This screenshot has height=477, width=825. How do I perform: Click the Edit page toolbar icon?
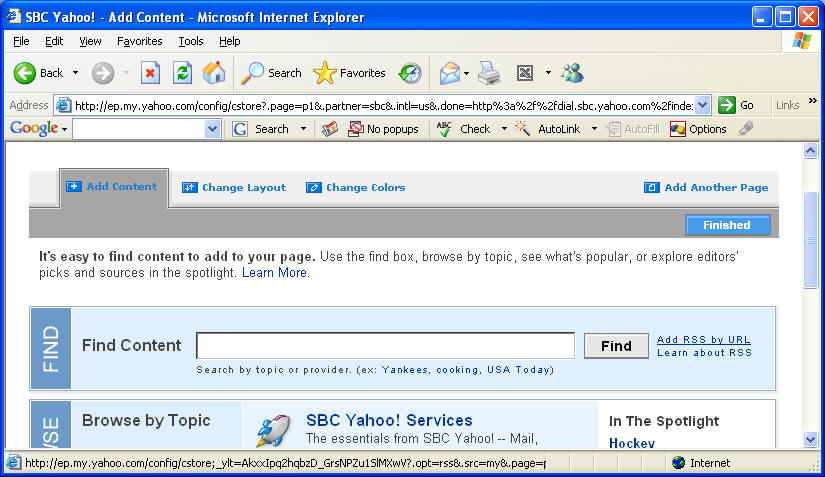point(525,73)
